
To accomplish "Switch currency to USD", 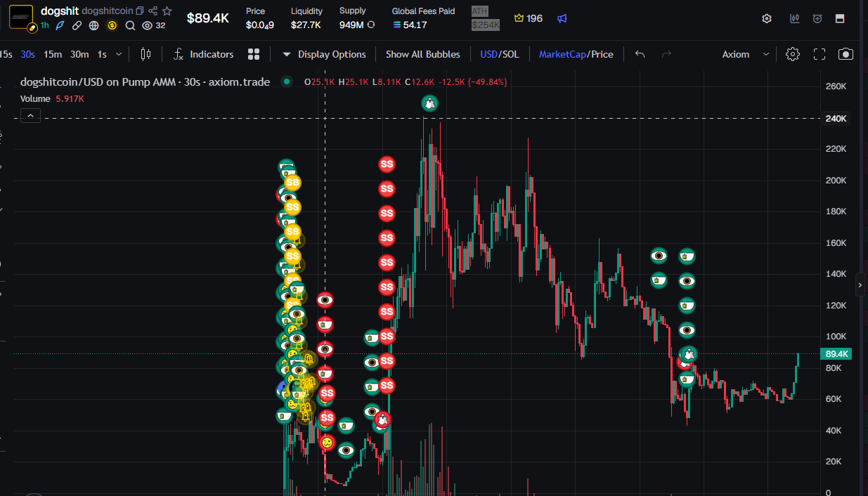I will pos(488,54).
